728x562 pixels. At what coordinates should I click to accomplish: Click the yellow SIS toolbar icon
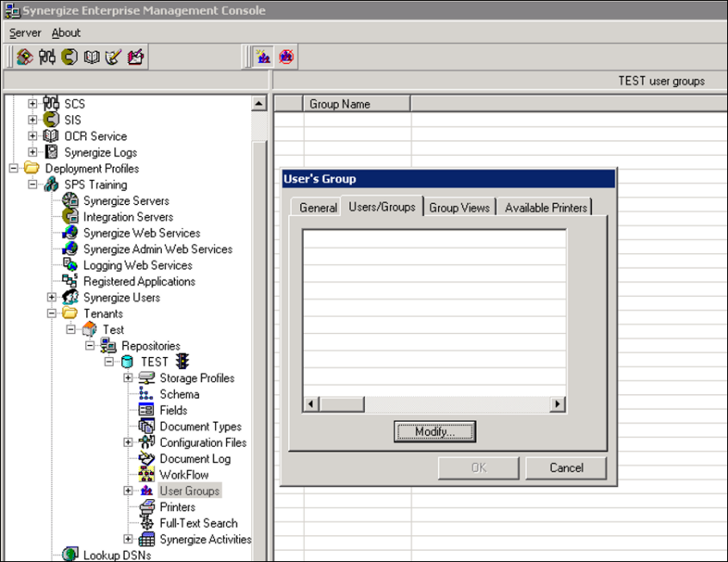pyautogui.click(x=70, y=57)
